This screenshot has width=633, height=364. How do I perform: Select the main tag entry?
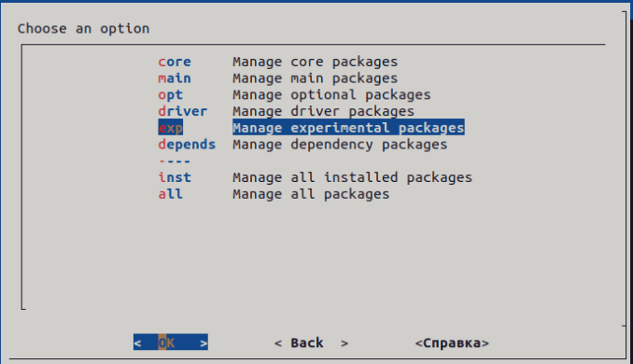tap(175, 78)
